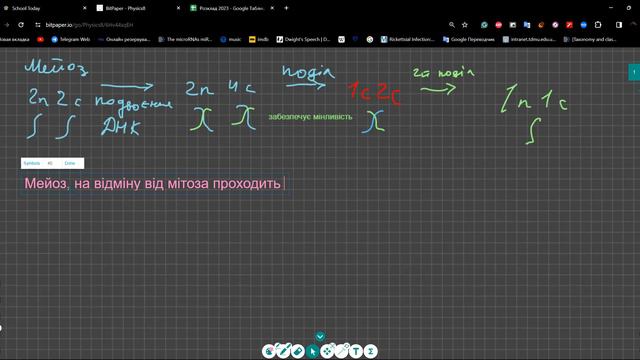This screenshot has height=360, width=640.
Task: Open the sigma formula tool
Action: pos(371,351)
